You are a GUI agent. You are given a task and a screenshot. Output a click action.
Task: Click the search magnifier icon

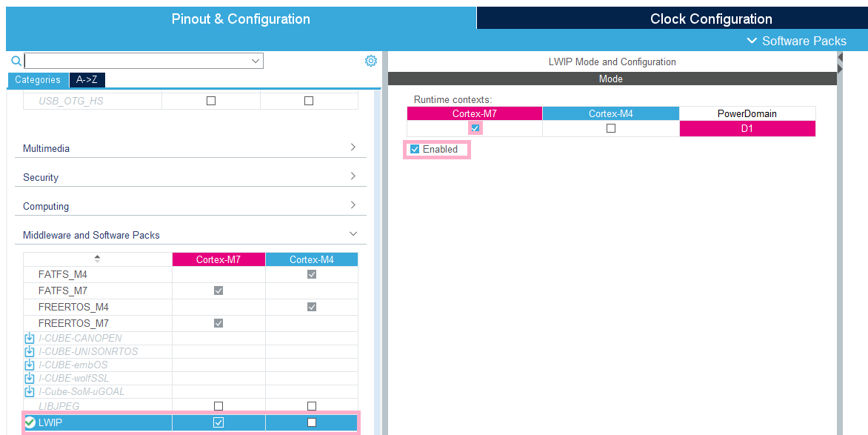click(x=16, y=61)
